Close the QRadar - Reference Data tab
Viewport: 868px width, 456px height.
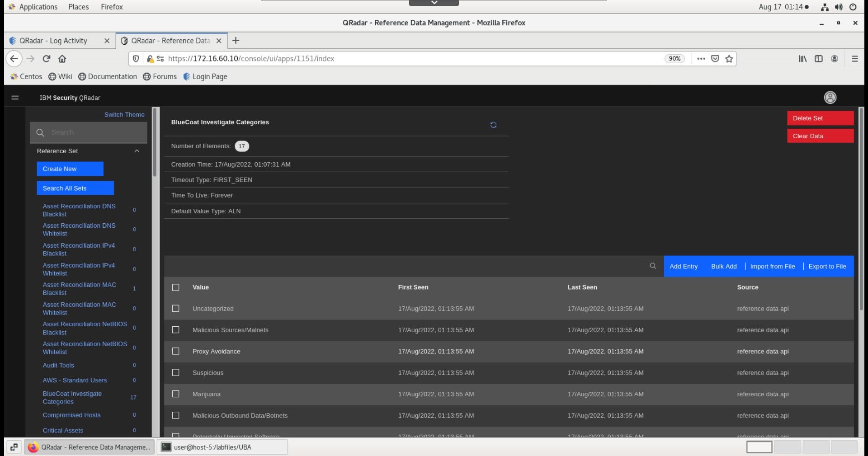pyautogui.click(x=219, y=41)
